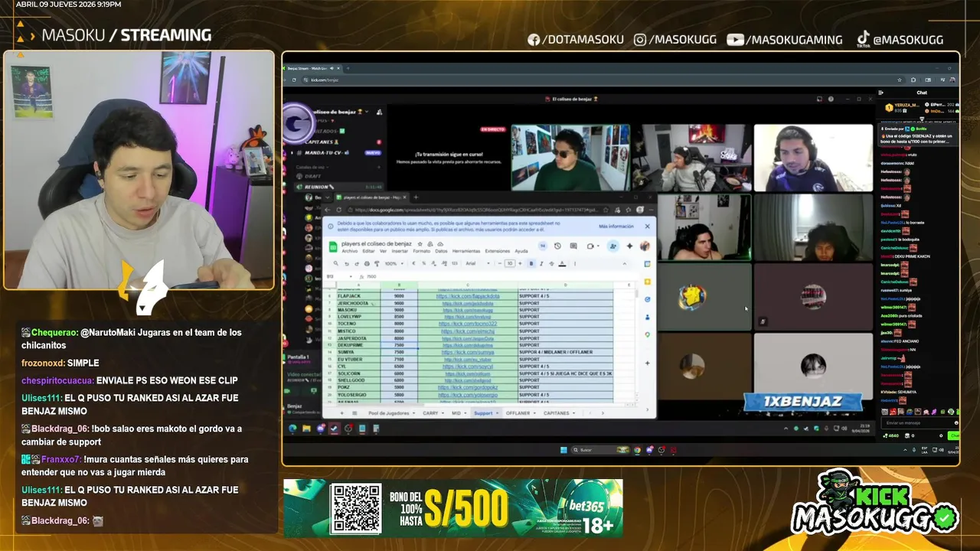Select the DRAFT voice channel in Discord
This screenshot has width=980, height=551.
point(313,177)
